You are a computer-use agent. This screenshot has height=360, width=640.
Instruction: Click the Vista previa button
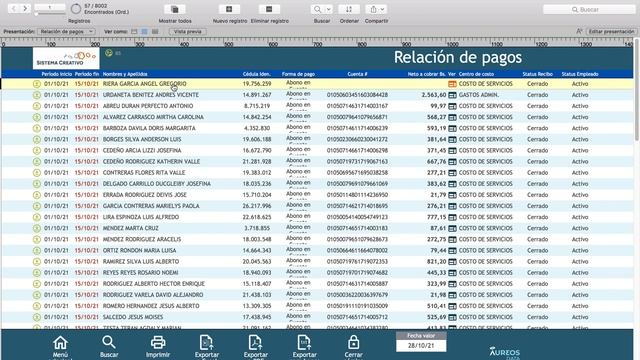click(x=187, y=31)
